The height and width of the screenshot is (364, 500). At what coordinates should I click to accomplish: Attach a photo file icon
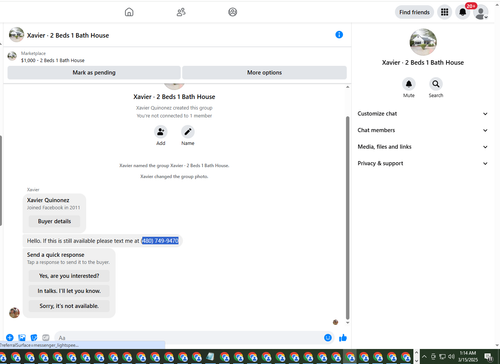22,338
